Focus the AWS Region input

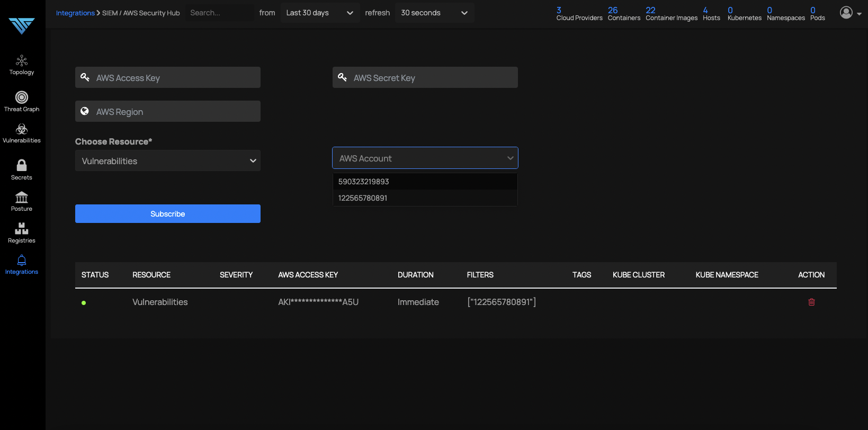coord(168,111)
